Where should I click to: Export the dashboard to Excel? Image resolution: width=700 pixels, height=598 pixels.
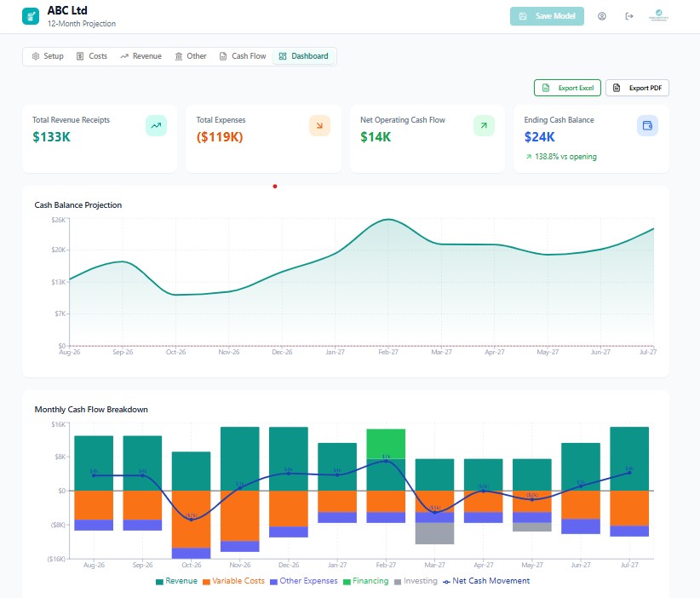(567, 88)
